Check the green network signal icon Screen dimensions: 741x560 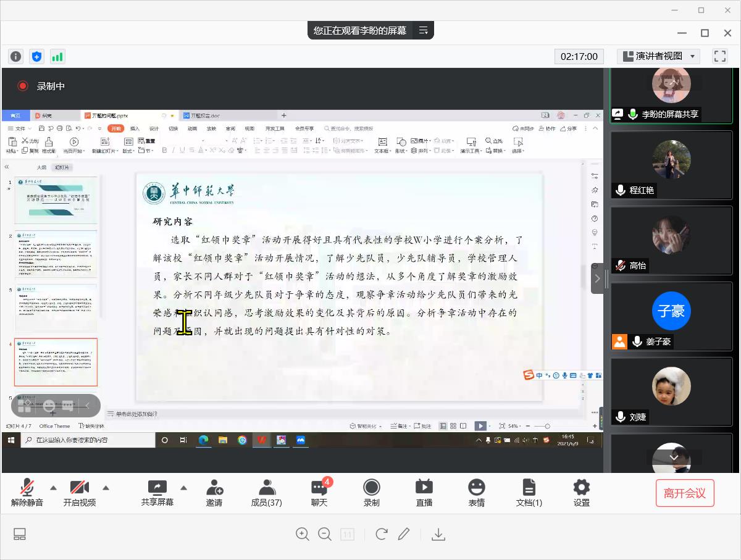(x=57, y=56)
